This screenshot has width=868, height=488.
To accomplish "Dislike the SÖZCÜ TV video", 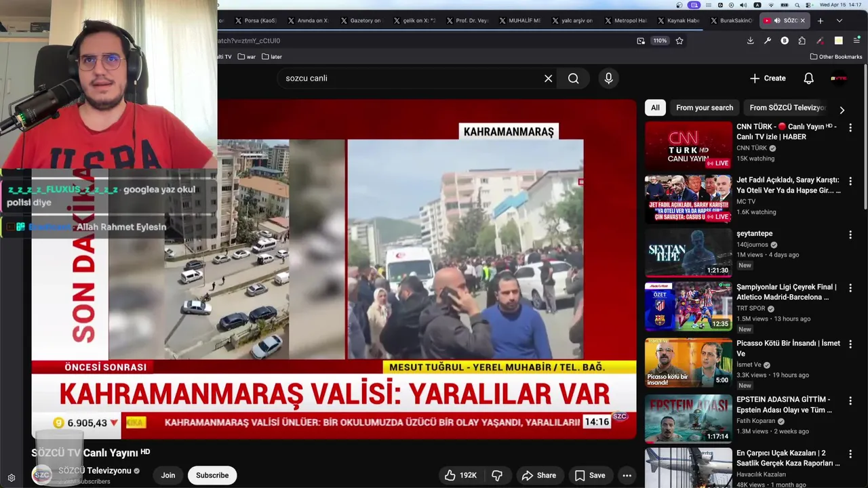I will click(x=497, y=476).
